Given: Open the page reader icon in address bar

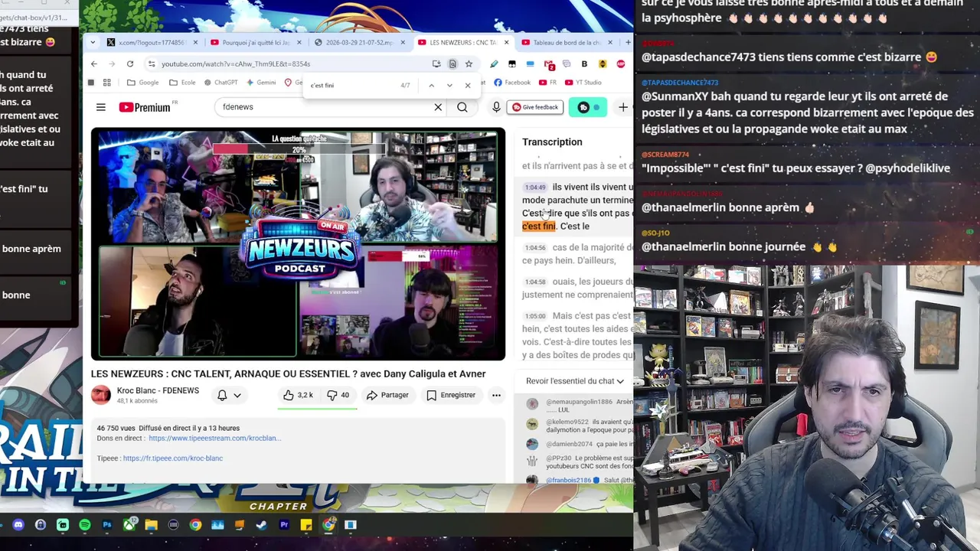Looking at the screenshot, I should pyautogui.click(x=452, y=64).
